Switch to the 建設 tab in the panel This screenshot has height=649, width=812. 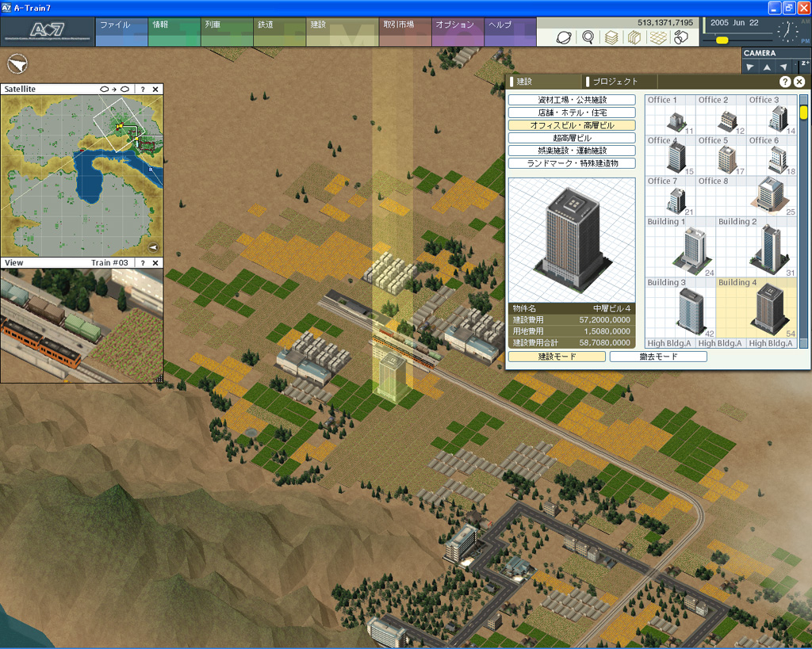click(545, 82)
